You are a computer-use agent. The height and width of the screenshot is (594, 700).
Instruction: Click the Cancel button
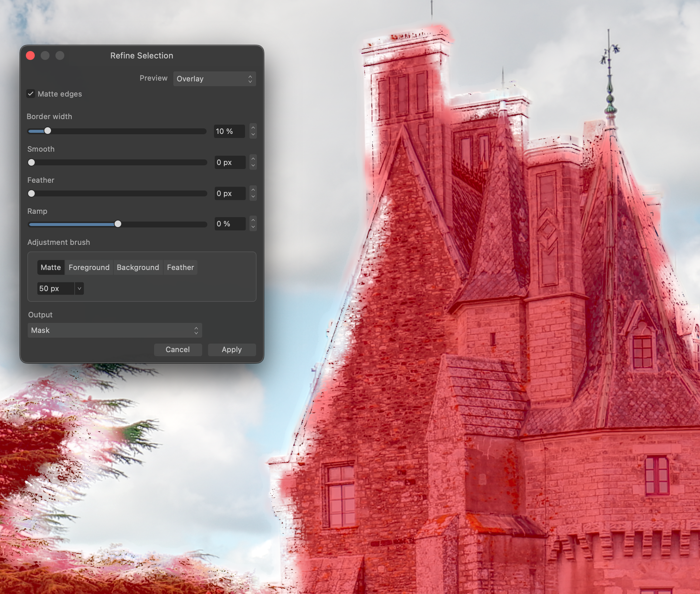[x=178, y=350]
